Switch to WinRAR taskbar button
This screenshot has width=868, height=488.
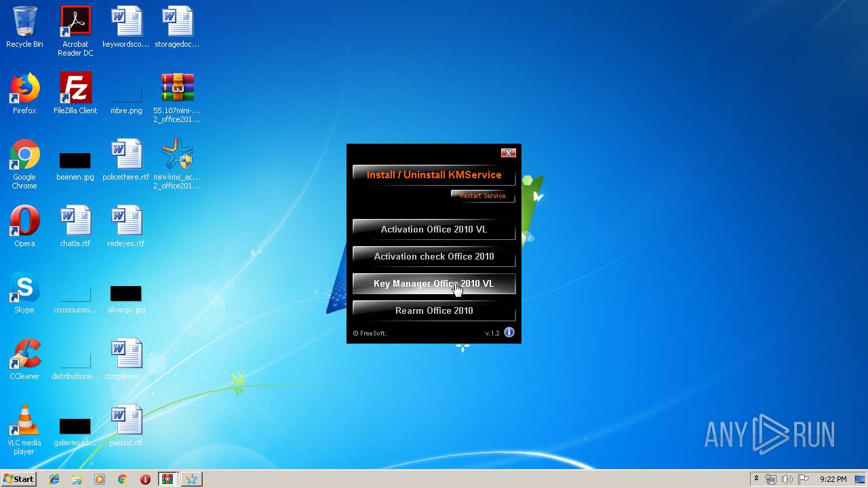click(x=167, y=479)
